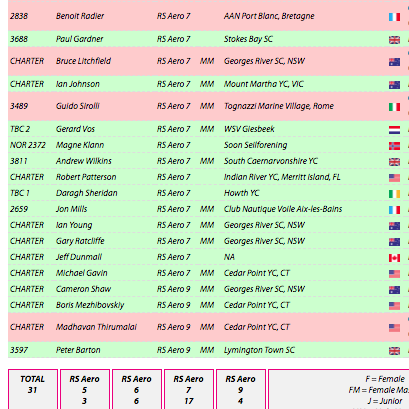
Task: Click the Netherlands flag beside Gerard Vos
Action: 394,130
